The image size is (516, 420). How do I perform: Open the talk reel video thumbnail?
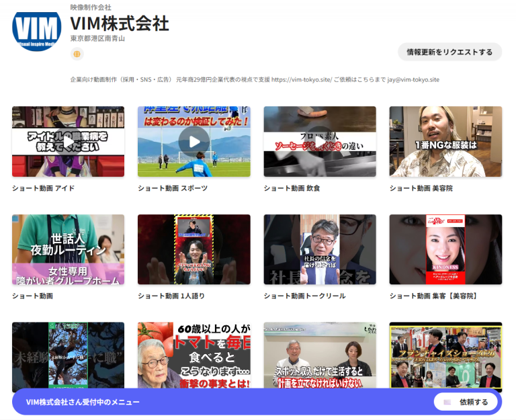coord(319,249)
